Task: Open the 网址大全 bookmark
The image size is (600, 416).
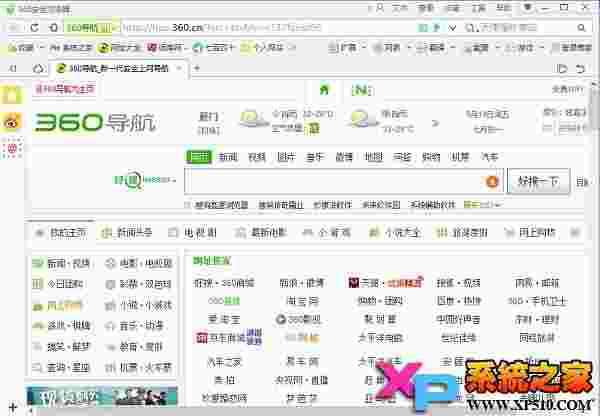Action: pos(119,48)
